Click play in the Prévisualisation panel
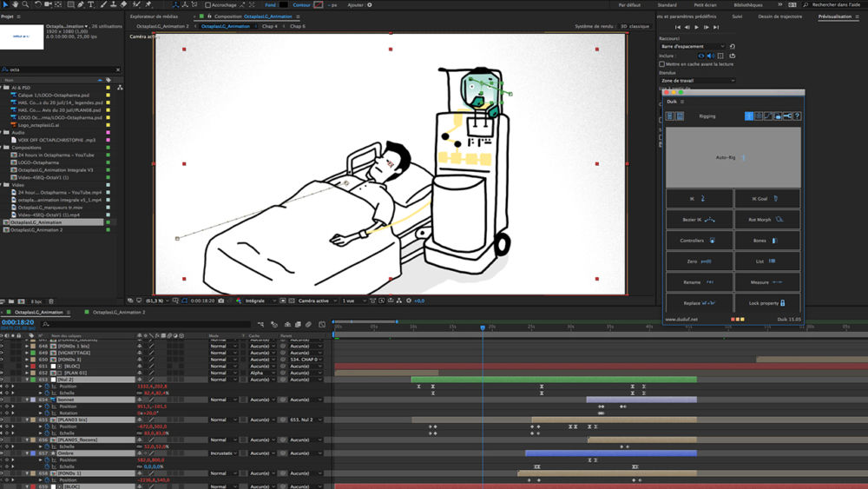 tap(696, 27)
